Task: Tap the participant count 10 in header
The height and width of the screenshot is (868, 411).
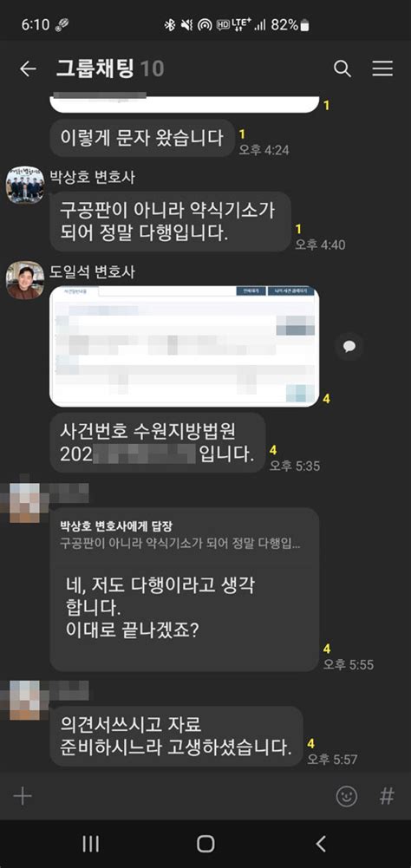Action: click(x=152, y=69)
